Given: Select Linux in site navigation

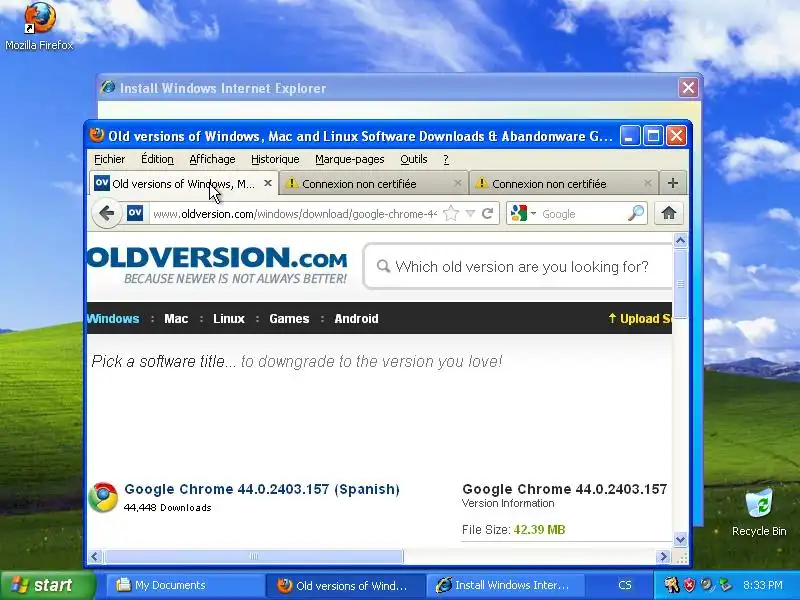Looking at the screenshot, I should click(x=229, y=318).
